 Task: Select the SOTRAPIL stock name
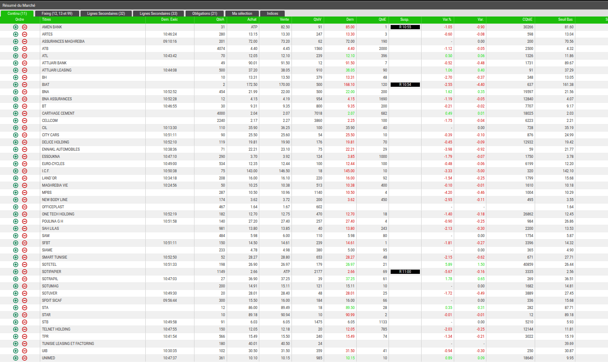coord(50,279)
